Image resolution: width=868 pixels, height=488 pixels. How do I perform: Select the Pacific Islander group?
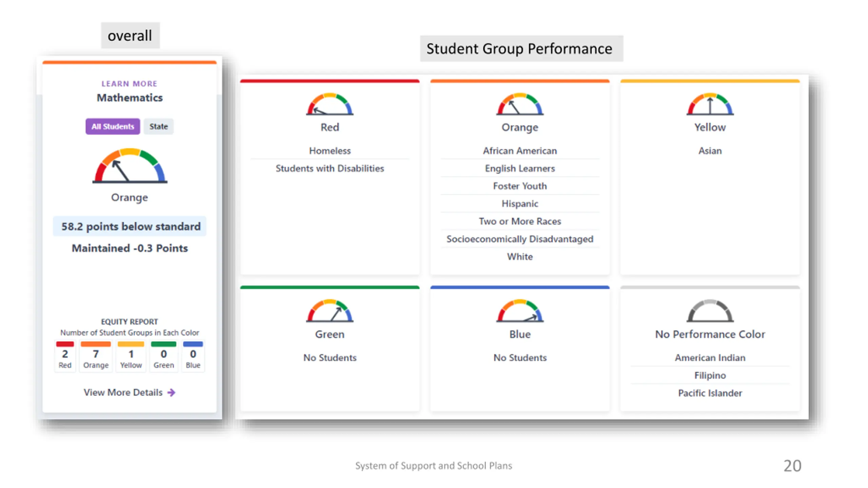click(x=710, y=393)
